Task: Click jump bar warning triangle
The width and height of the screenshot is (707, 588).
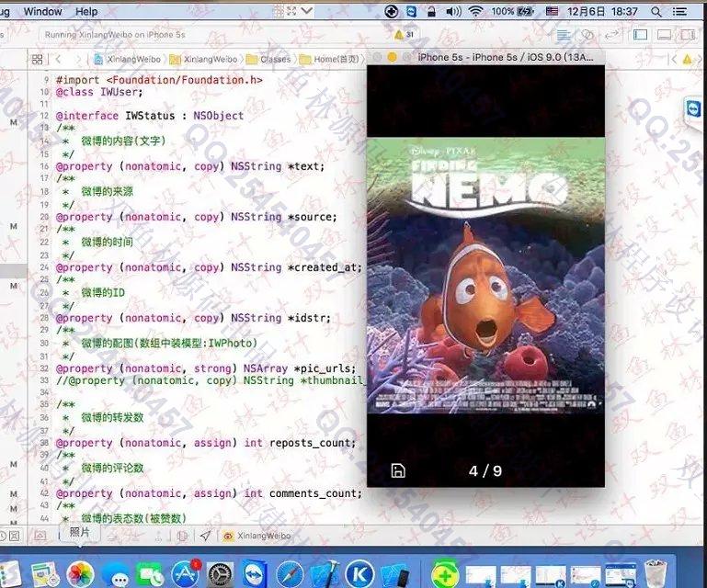Action: click(x=687, y=59)
